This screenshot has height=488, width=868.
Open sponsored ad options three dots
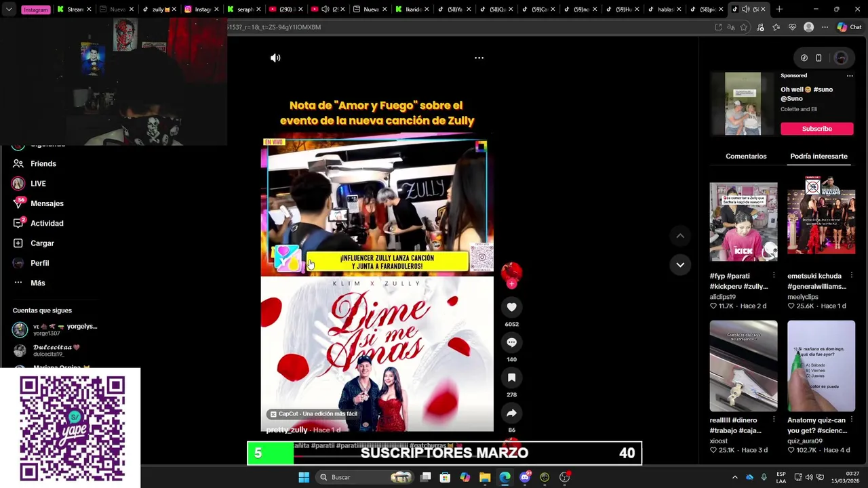click(x=850, y=76)
